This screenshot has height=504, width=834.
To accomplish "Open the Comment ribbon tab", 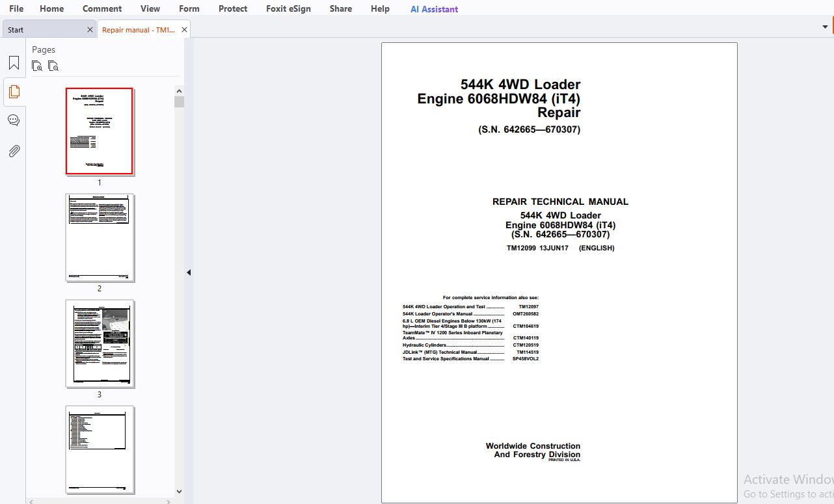I will point(102,8).
